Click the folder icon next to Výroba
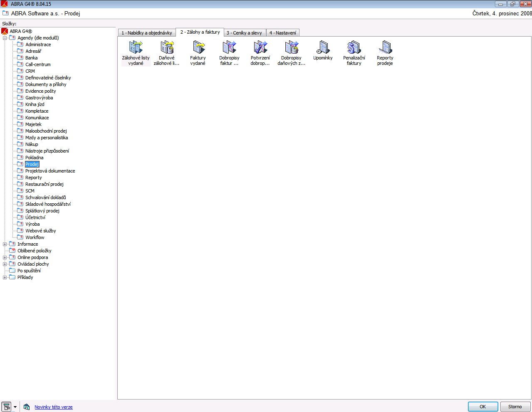Viewport: 532px width, 412px height. click(20, 224)
